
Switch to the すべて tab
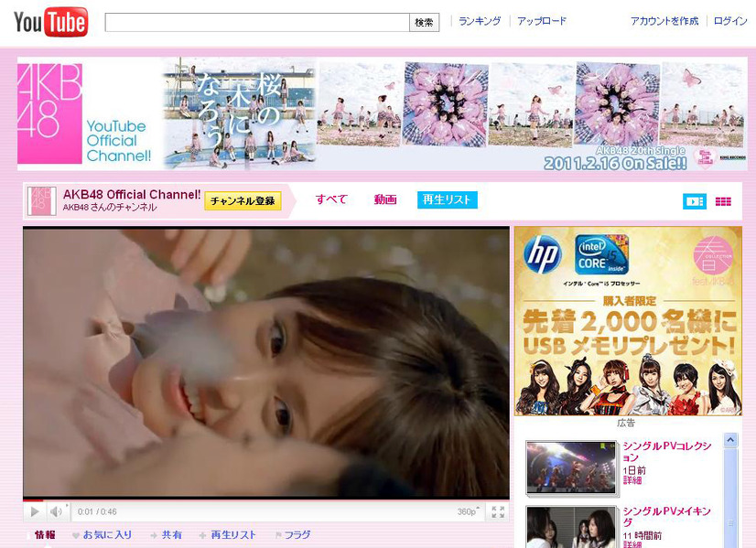[x=331, y=199]
